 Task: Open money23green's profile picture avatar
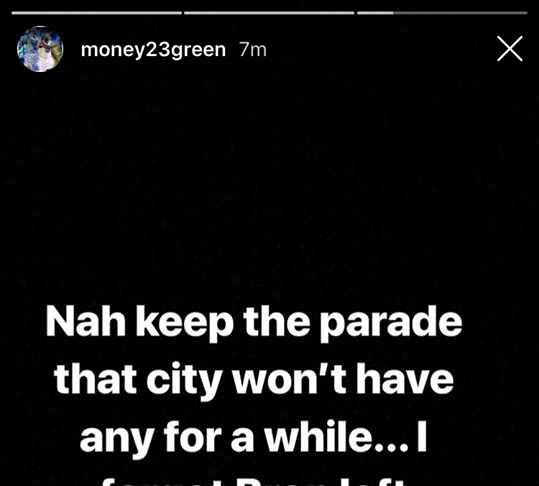tap(40, 49)
